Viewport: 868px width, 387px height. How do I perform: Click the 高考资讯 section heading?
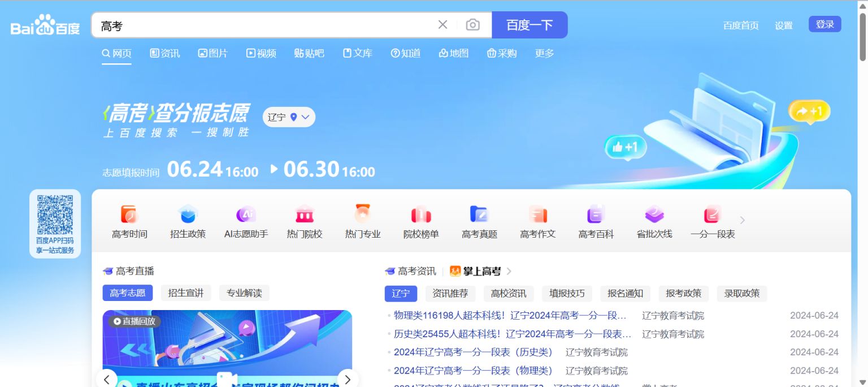pos(410,272)
